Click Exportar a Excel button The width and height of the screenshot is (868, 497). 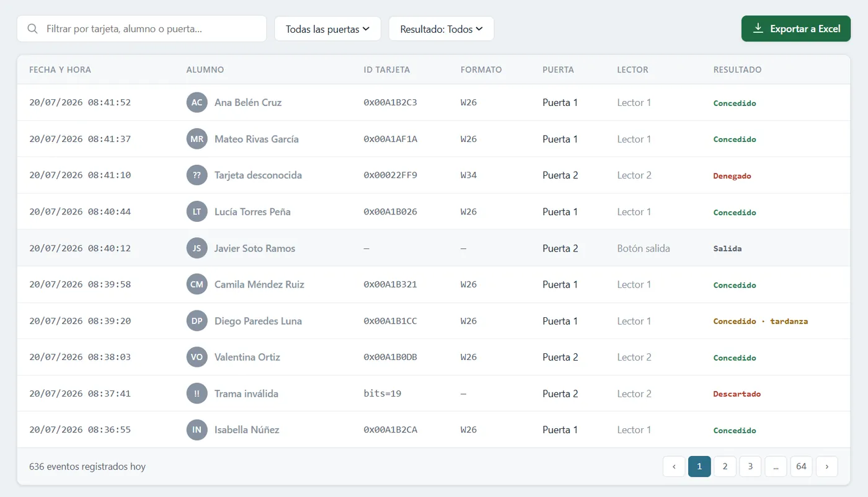point(796,29)
